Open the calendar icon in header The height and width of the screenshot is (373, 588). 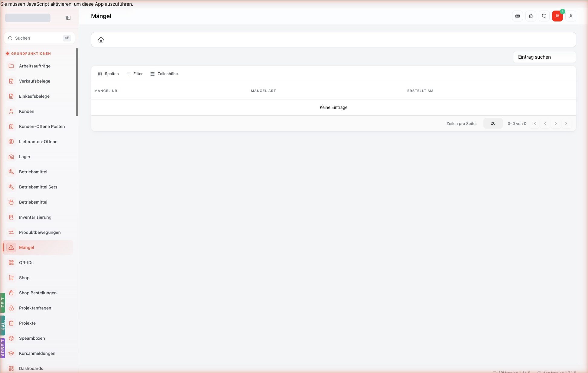pyautogui.click(x=531, y=16)
